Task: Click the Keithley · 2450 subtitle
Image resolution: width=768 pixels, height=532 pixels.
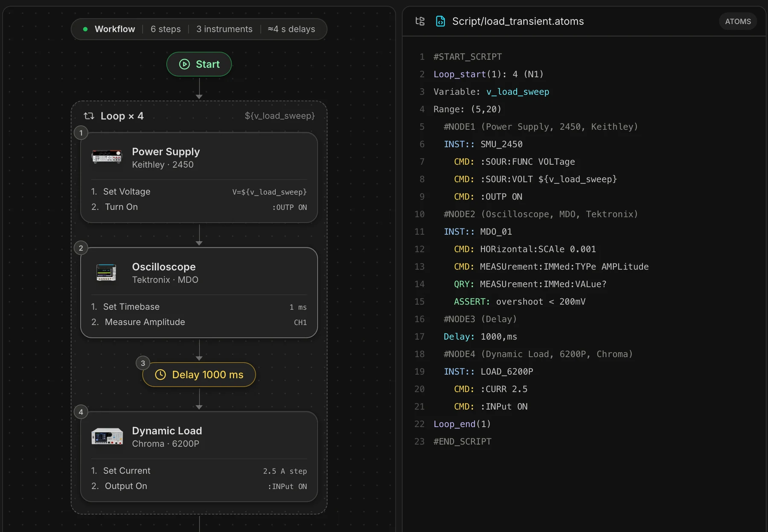Action: click(163, 165)
